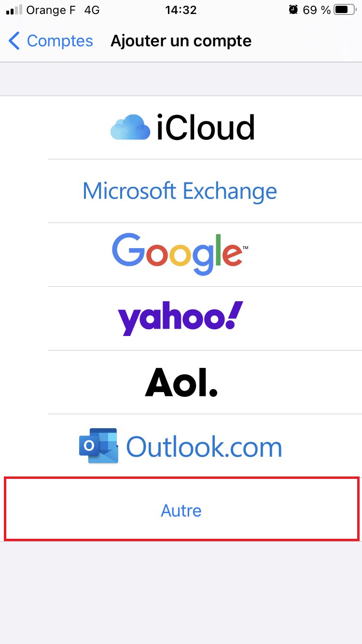The image size is (362, 644).
Task: Tap the 69 % battery percentage
Action: pyautogui.click(x=317, y=10)
